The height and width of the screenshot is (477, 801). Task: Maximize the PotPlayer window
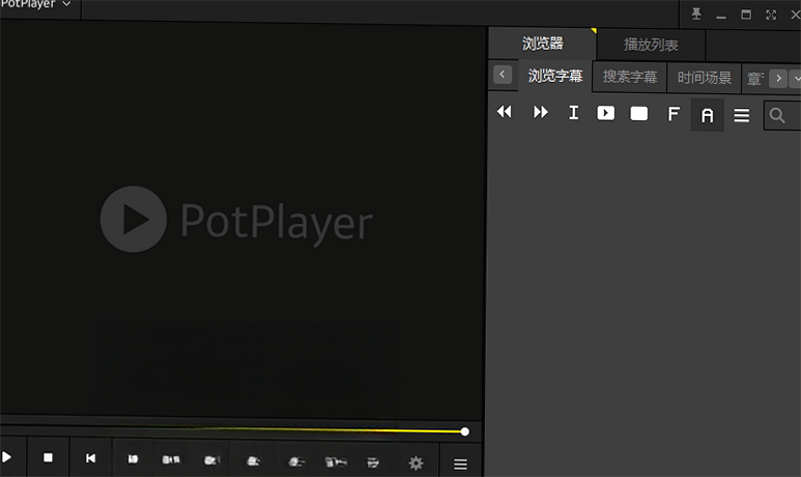pyautogui.click(x=746, y=14)
